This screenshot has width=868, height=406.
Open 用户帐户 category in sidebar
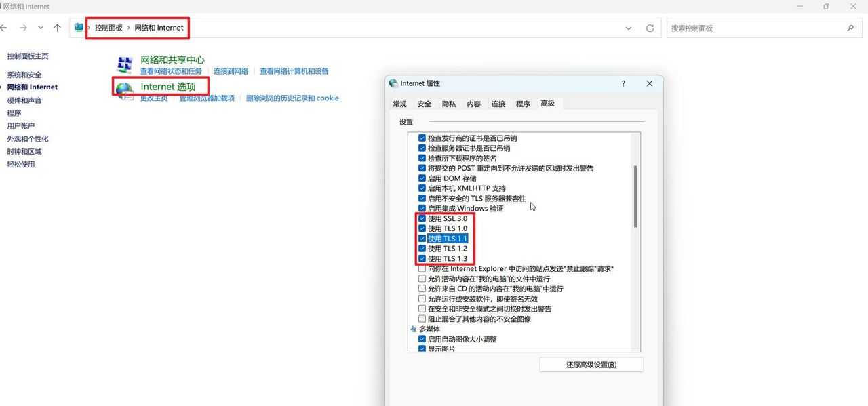(21, 126)
